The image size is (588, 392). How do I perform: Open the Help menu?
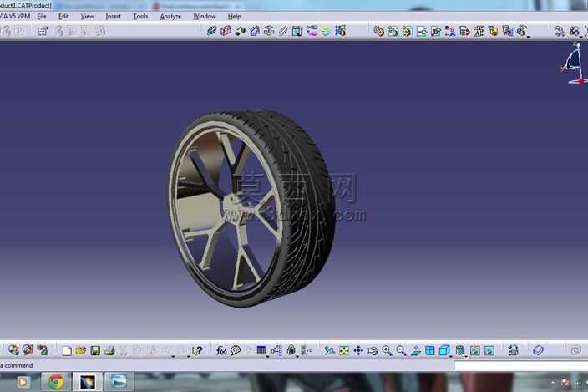pyautogui.click(x=235, y=17)
